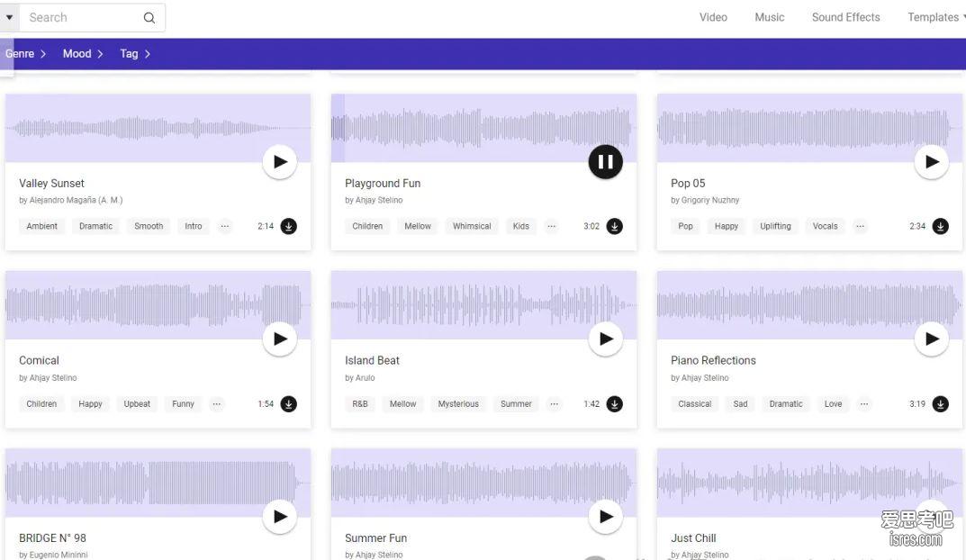Select the Vocals tag
Image resolution: width=966 pixels, height=560 pixels.
[825, 226]
